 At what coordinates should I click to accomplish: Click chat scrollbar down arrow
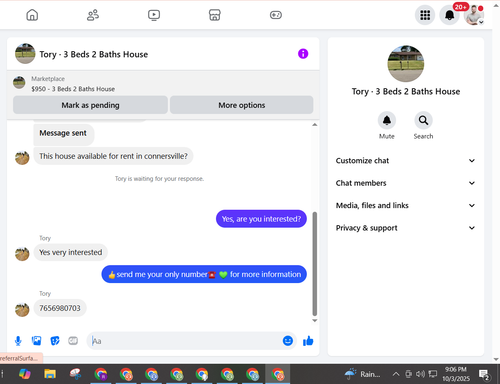click(x=314, y=321)
